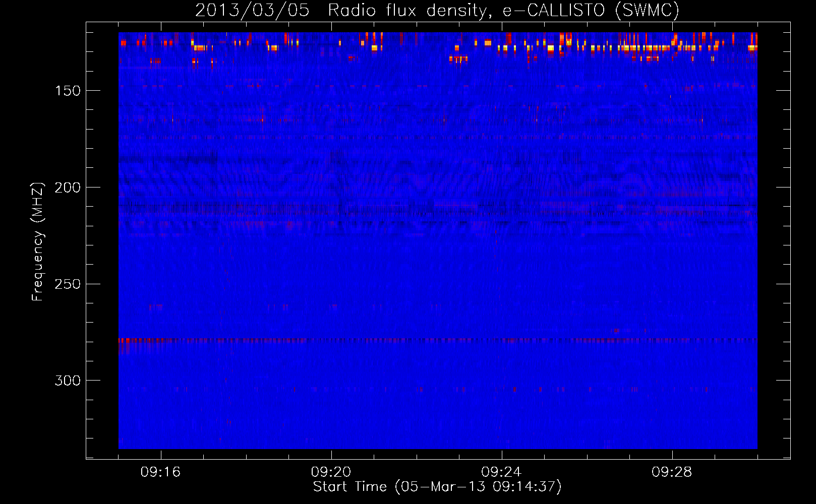Screen dimensions: 816x504
Task: Select the 250 frequency axis label
Action: tap(68, 284)
